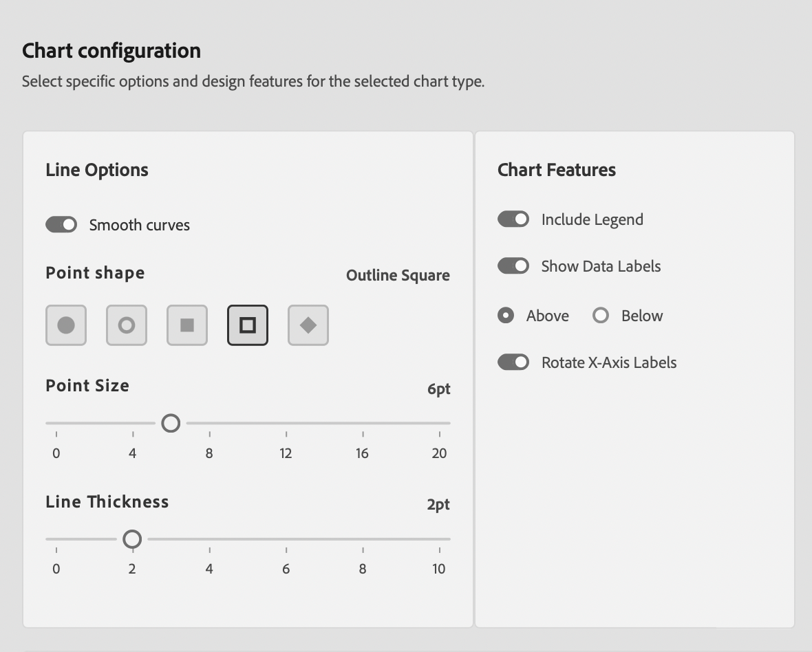Click the Line Thickness tick labeled 10

coord(438,569)
